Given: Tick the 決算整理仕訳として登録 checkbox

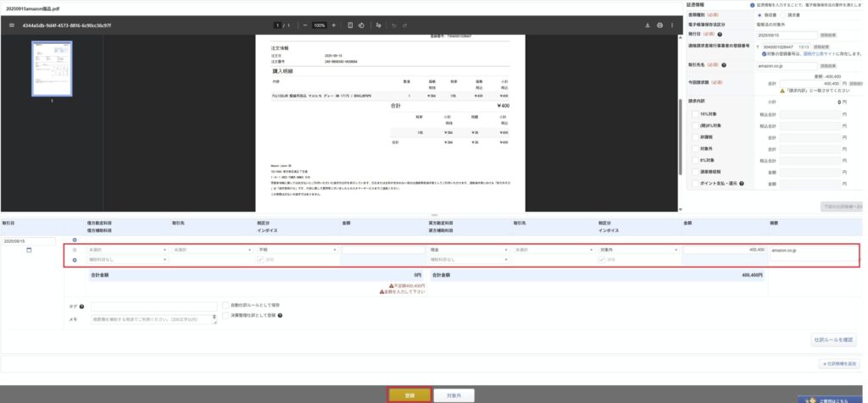Looking at the screenshot, I should pos(224,314).
